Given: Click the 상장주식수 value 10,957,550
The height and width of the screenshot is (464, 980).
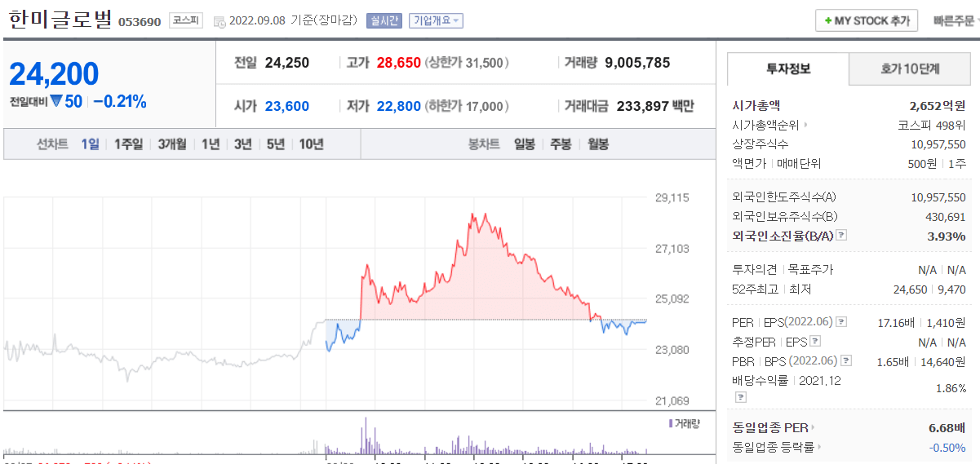Looking at the screenshot, I should coord(938,144).
